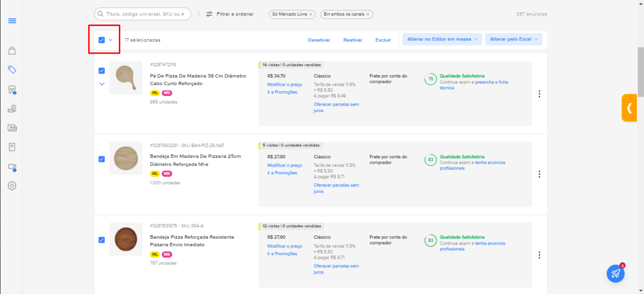Click the media player icon in sidebar

tap(12, 128)
